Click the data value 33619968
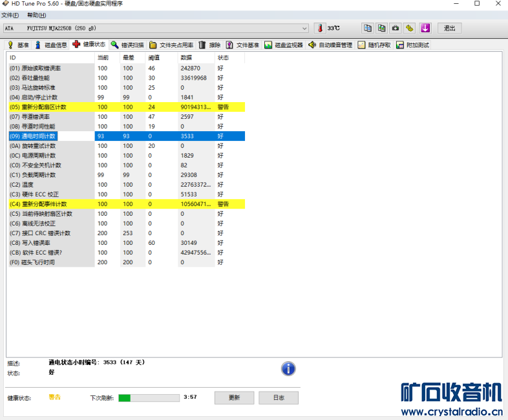Viewport: 508px width, 420px height. 193,78
